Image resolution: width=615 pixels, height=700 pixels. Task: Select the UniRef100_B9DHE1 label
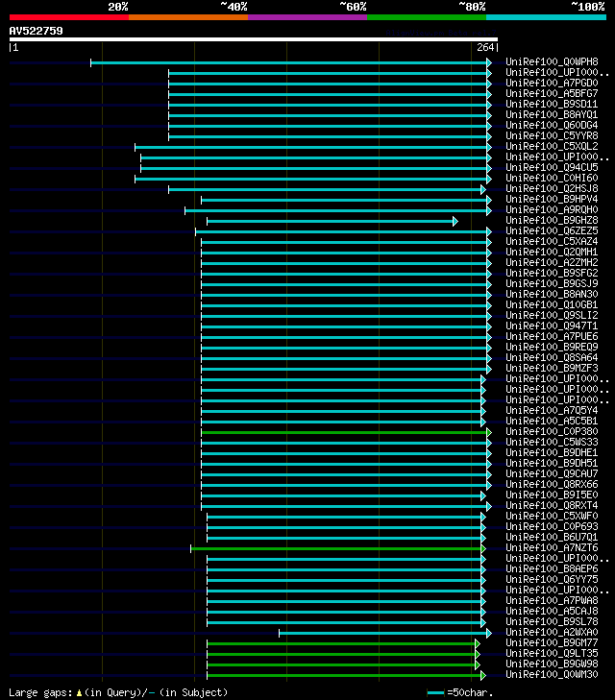[552, 452]
